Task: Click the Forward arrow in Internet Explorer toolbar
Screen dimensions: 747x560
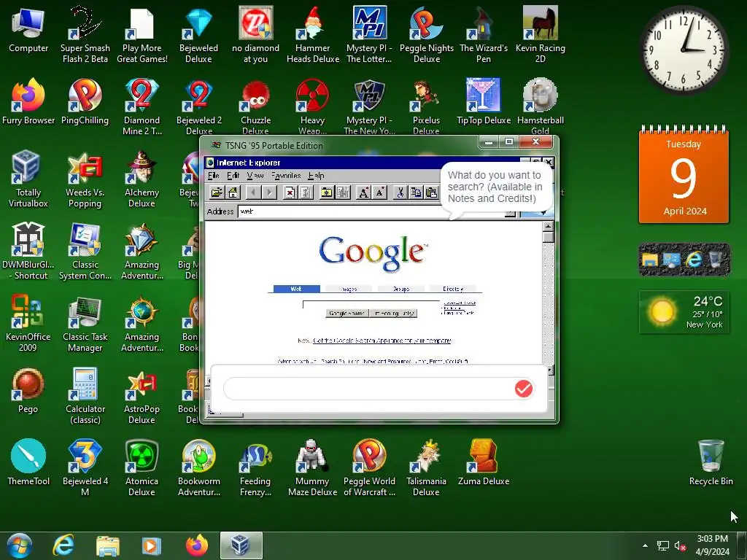Action: click(269, 192)
